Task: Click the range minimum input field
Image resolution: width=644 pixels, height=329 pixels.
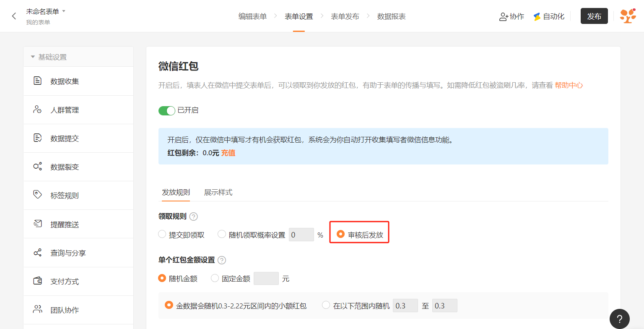Action: tap(405, 305)
